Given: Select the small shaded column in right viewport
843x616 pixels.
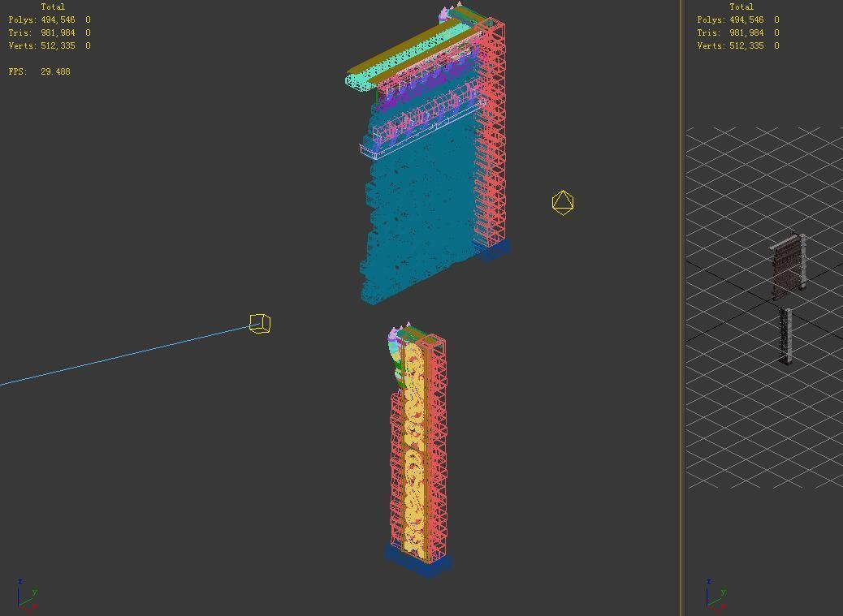Looking at the screenshot, I should coord(786,335).
